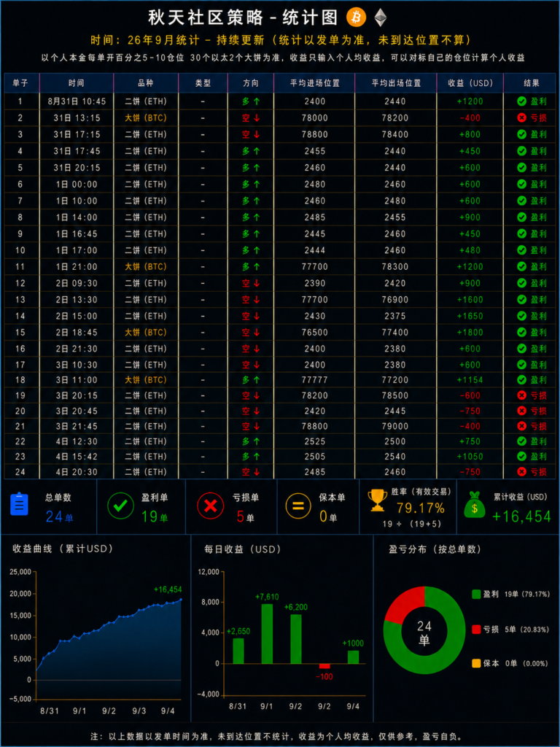The width and height of the screenshot is (560, 747).
Task: Click the time cell 8月31日 10:45
Action: click(x=77, y=101)
